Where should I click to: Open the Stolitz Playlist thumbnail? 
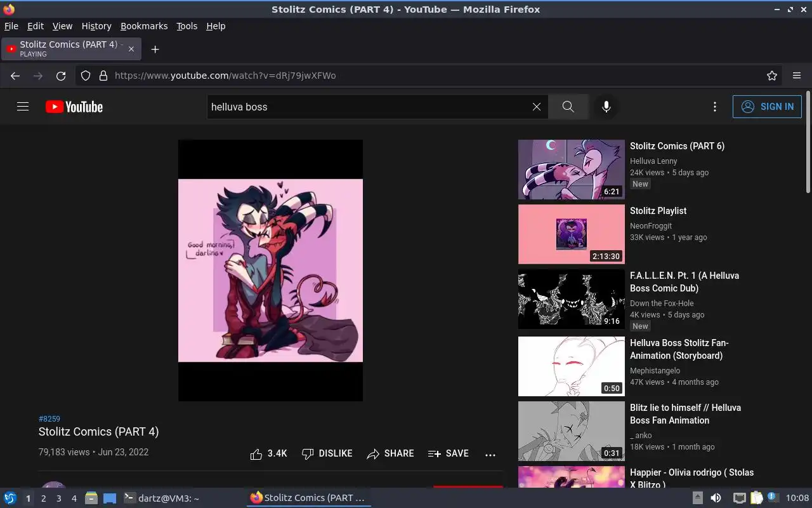pyautogui.click(x=572, y=234)
